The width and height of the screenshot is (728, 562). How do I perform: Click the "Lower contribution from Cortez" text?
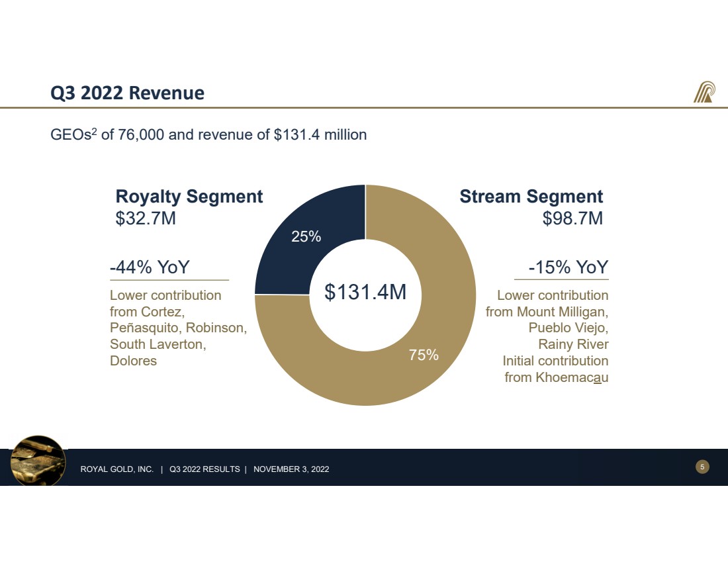(x=165, y=303)
